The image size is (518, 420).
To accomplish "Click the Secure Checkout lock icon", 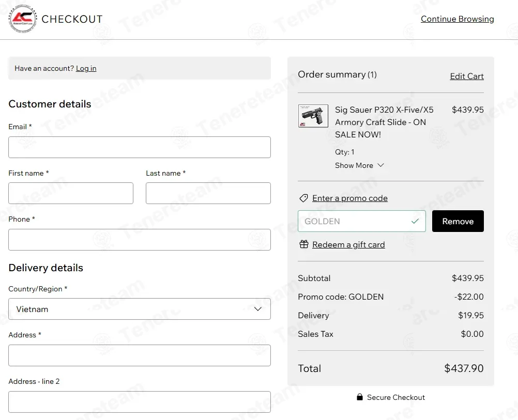I will [x=359, y=397].
